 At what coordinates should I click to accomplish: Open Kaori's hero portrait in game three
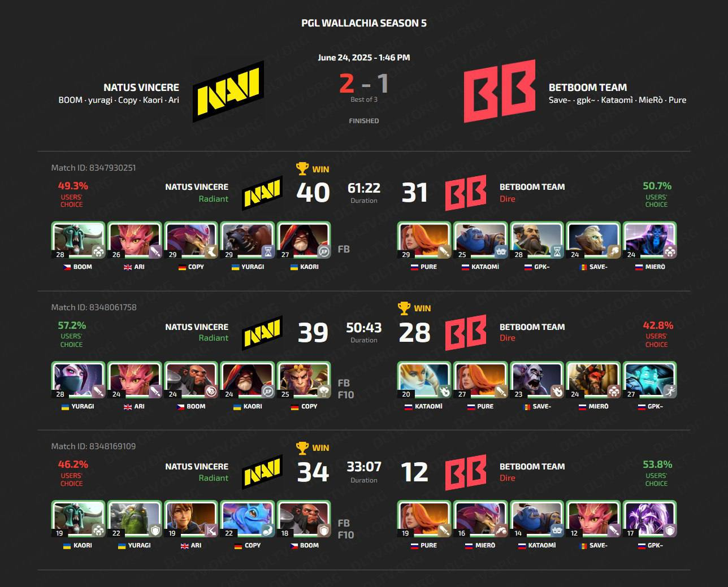pyautogui.click(x=79, y=519)
